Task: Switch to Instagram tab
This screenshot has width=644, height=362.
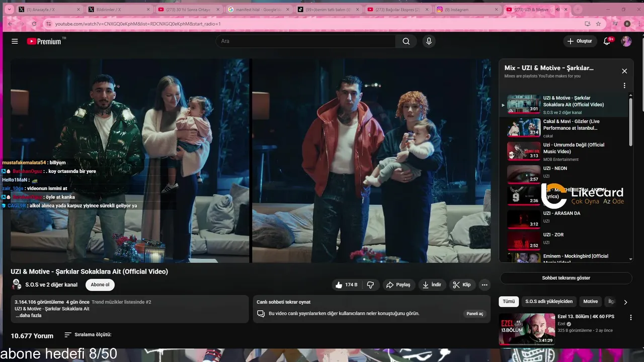Action: pyautogui.click(x=467, y=10)
